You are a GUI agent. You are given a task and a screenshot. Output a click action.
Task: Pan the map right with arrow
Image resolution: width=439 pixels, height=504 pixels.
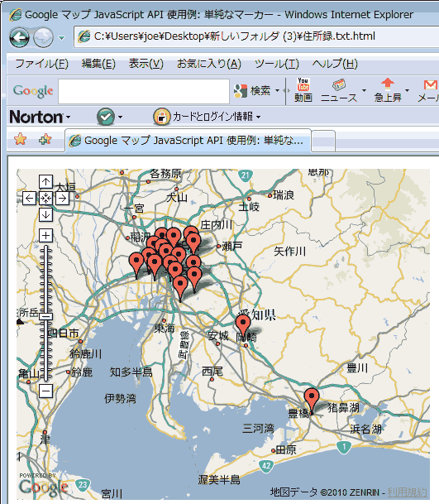point(62,199)
